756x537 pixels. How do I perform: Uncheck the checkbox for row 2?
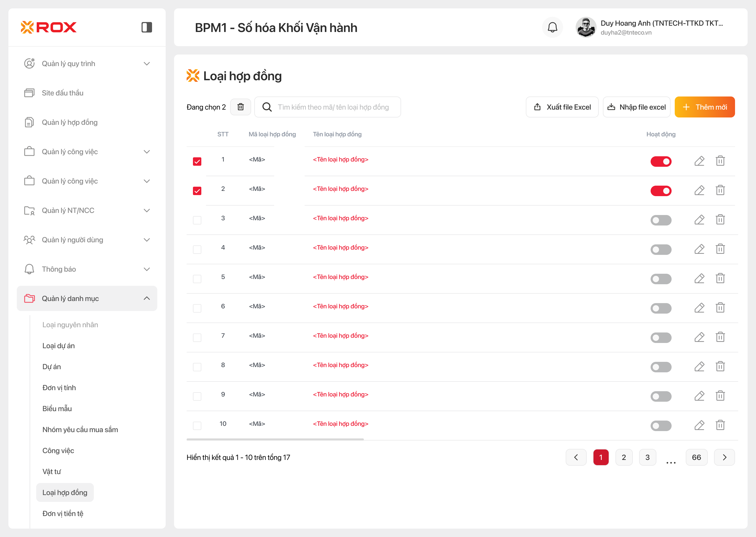(197, 191)
